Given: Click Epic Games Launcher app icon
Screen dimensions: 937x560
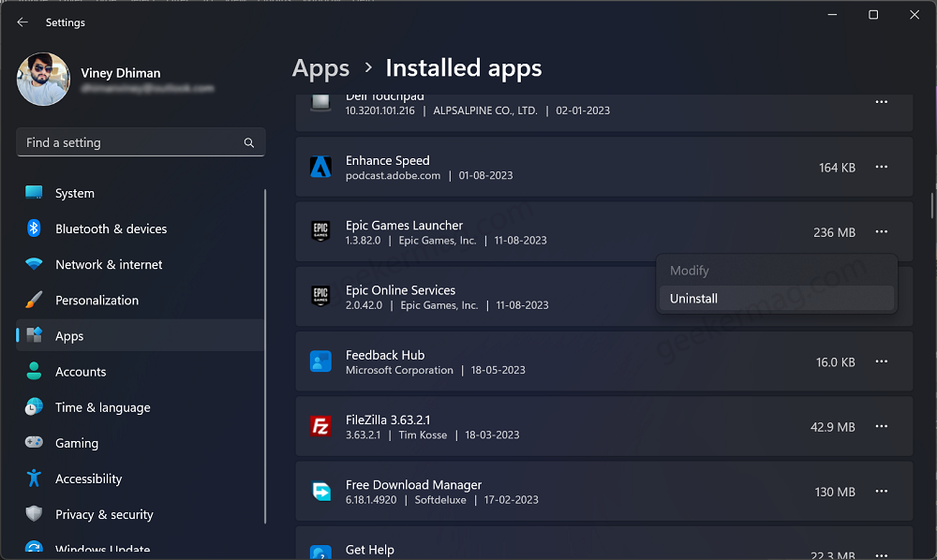Looking at the screenshot, I should (x=320, y=231).
